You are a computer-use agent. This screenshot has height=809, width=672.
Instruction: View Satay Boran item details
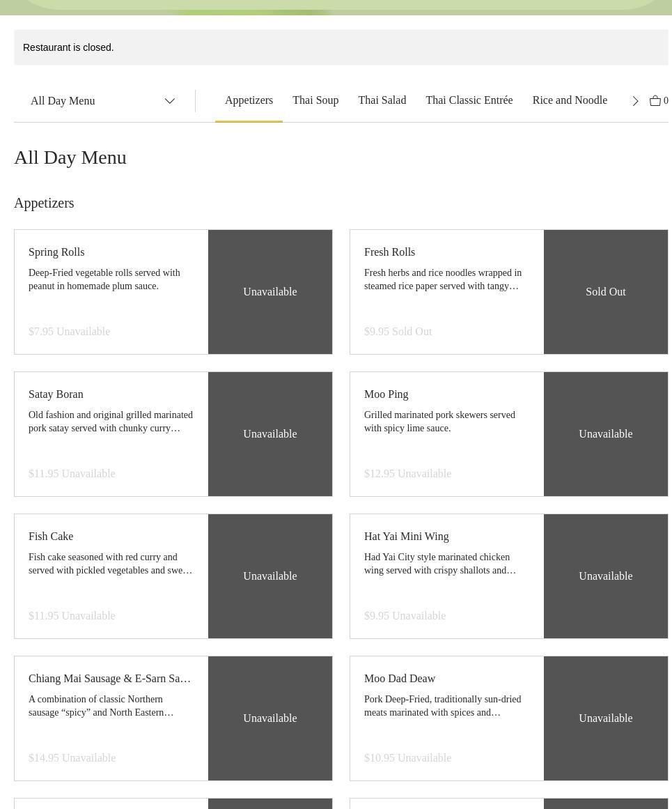click(x=56, y=394)
